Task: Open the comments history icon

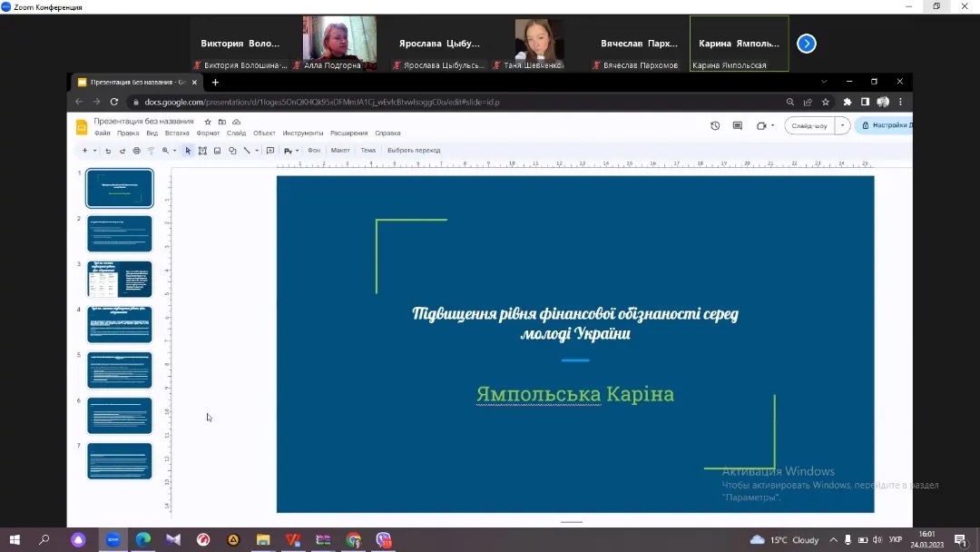Action: (738, 126)
